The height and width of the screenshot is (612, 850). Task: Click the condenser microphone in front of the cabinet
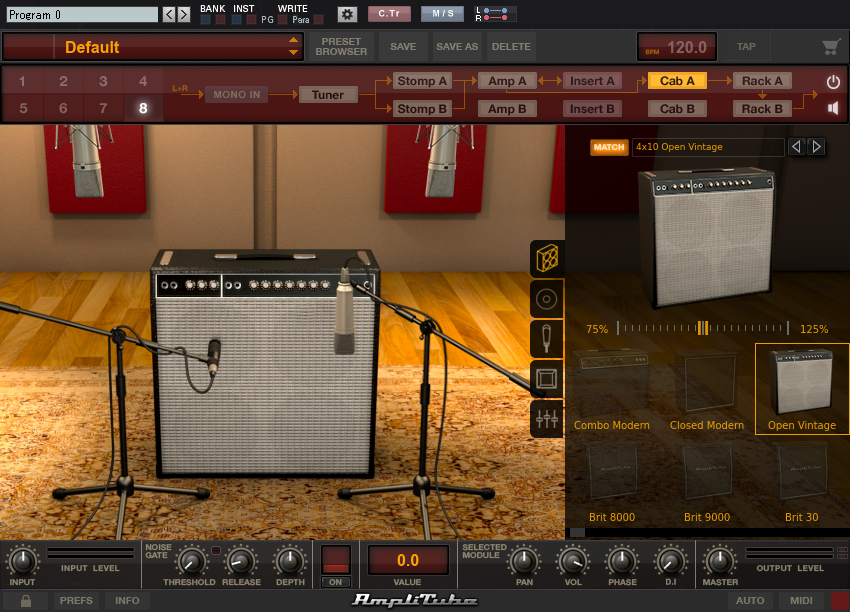point(344,312)
